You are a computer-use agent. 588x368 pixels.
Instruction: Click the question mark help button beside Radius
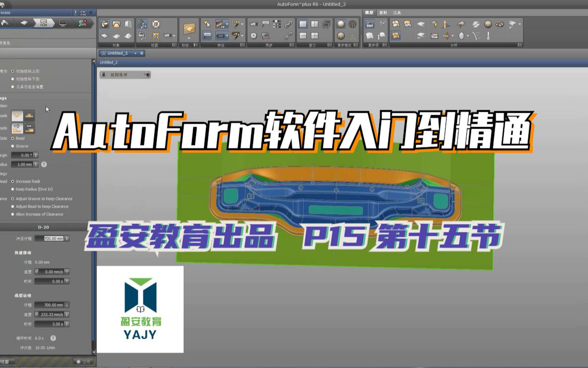44,164
